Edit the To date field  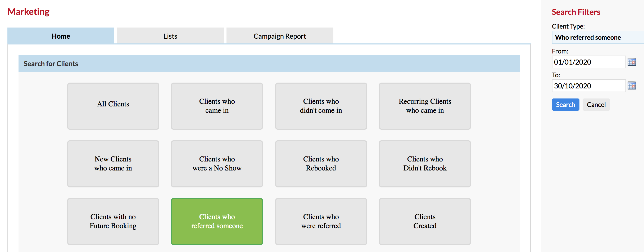click(x=589, y=86)
